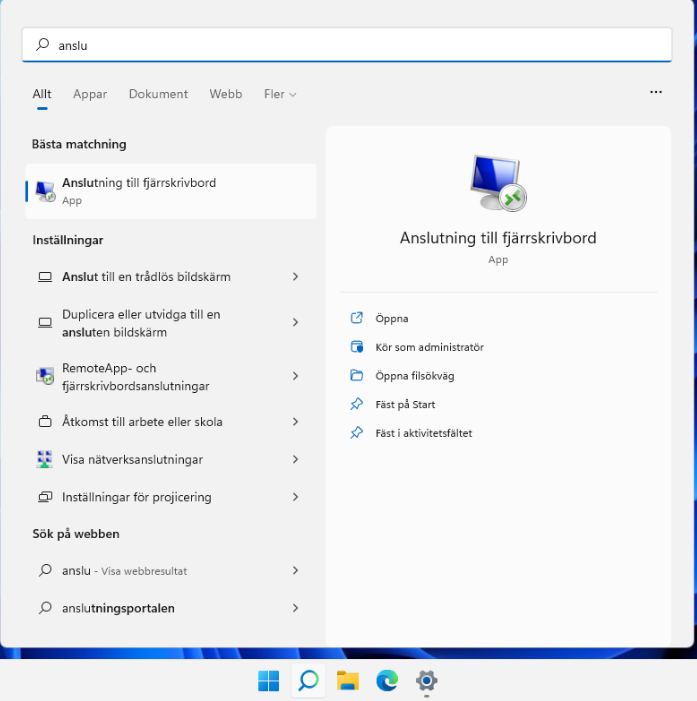
Task: Click the taskbar Search magnifier icon
Action: 308,680
